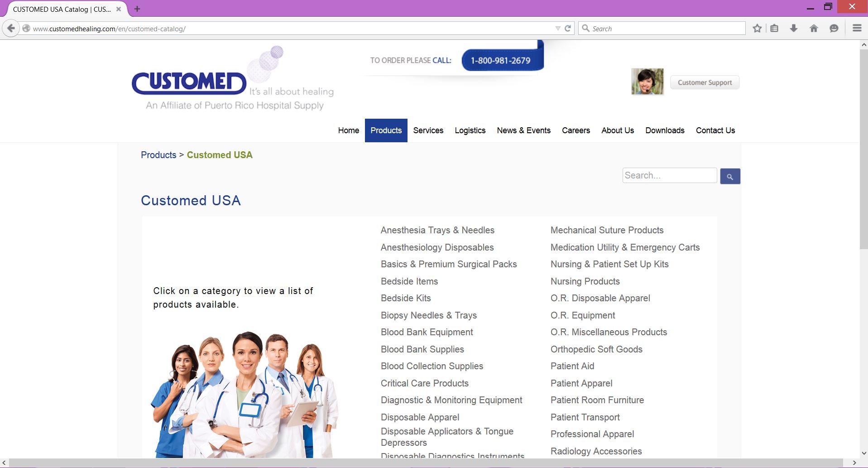Select the Downloads navigation item

[665, 130]
